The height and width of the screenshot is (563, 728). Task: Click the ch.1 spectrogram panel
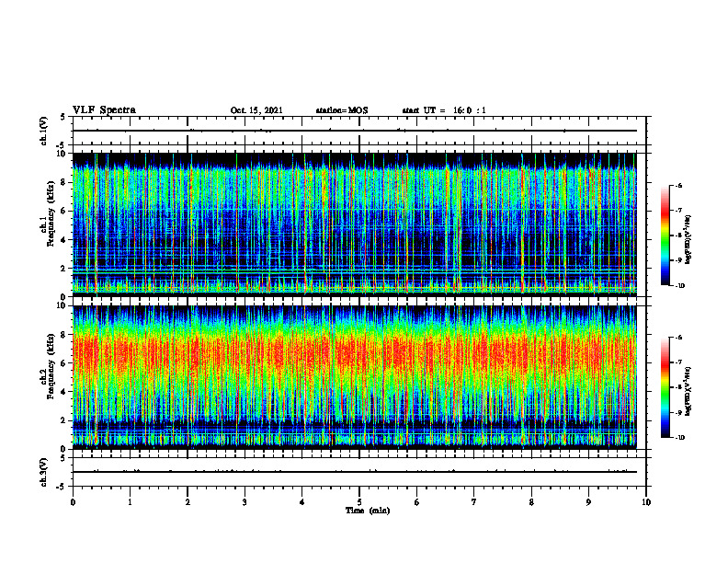[x=354, y=224]
